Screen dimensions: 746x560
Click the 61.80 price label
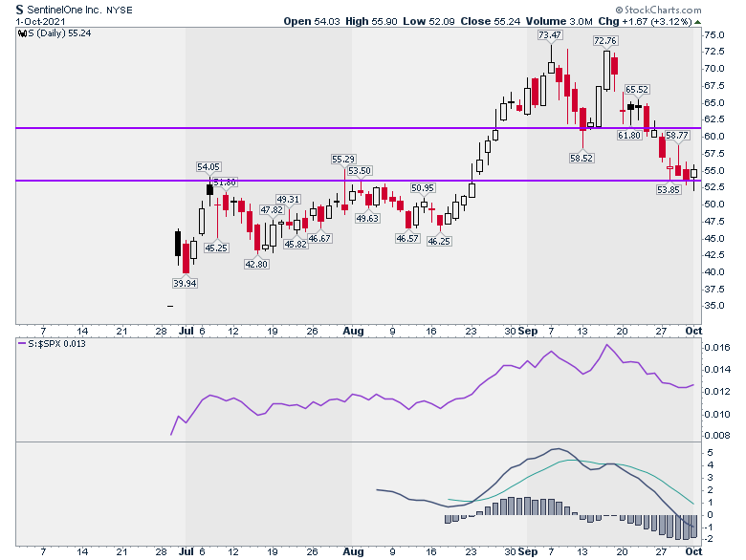(x=629, y=136)
